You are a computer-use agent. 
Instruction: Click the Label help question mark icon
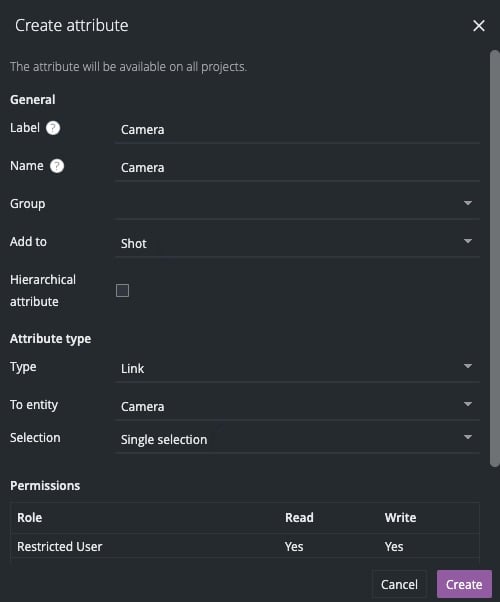pos(53,128)
